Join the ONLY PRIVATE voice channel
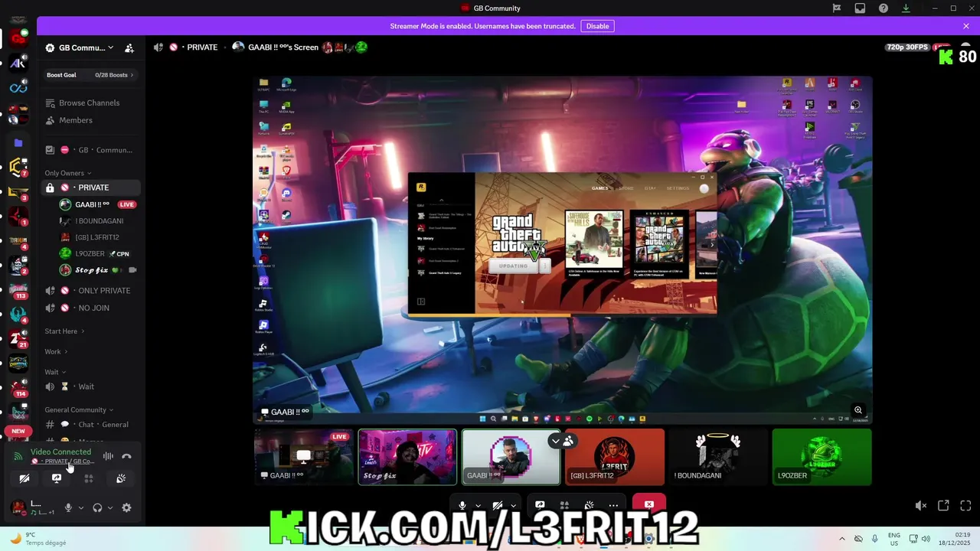 pyautogui.click(x=91, y=291)
